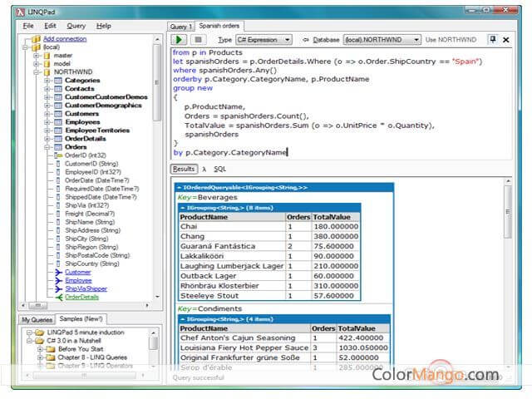Image resolution: width=532 pixels, height=399 pixels.
Task: Switch to the Query 1 tab
Action: pyautogui.click(x=181, y=27)
